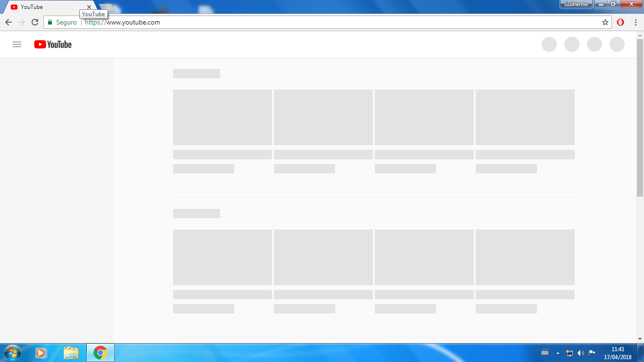The height and width of the screenshot is (362, 644).
Task: Open the Action Center flag icon
Action: click(592, 353)
